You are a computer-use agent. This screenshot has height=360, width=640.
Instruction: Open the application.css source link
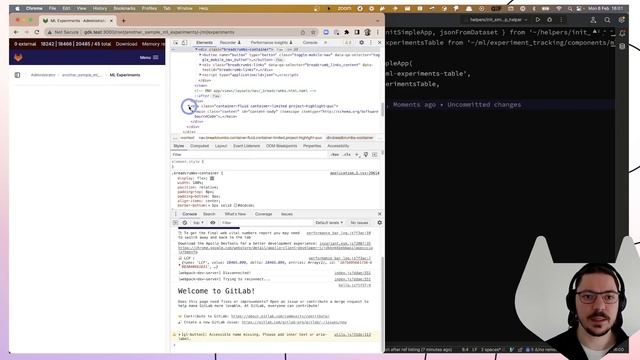coord(354,173)
